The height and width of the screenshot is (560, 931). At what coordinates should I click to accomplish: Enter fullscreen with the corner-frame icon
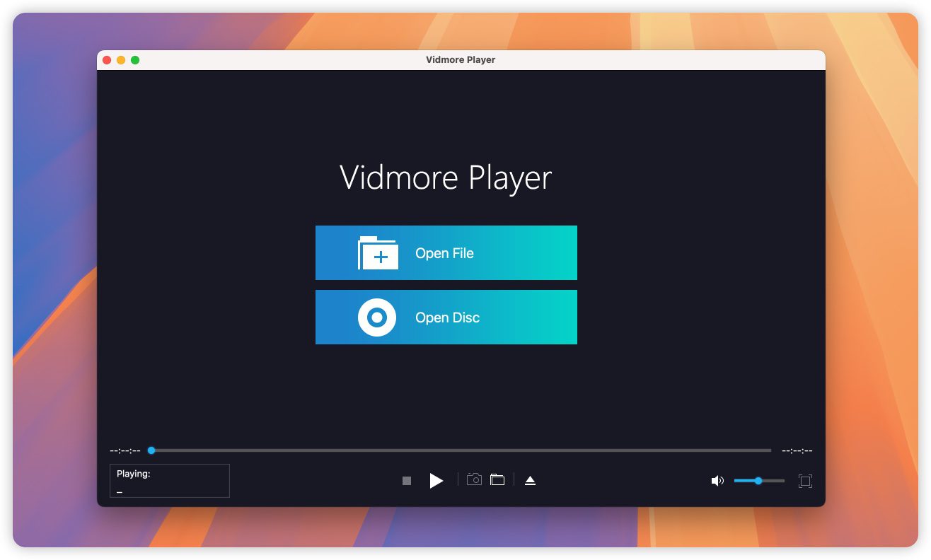pos(805,481)
